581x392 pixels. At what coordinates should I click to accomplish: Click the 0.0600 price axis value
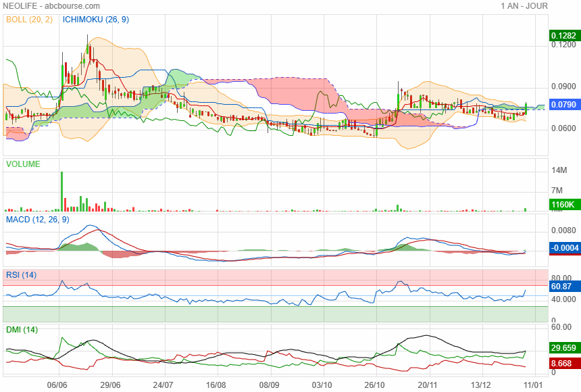pyautogui.click(x=563, y=128)
